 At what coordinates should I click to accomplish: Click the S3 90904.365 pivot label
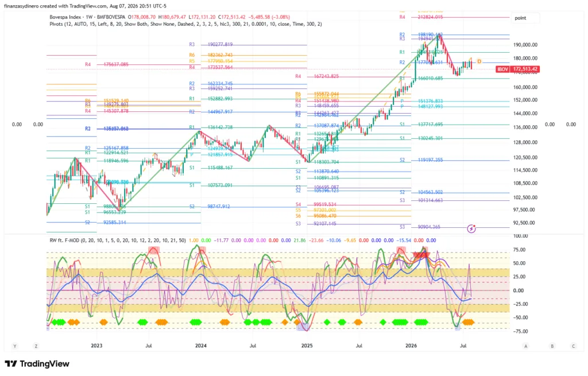click(x=420, y=227)
